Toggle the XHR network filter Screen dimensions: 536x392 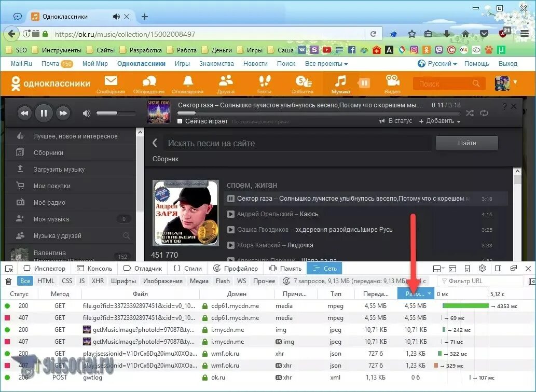point(98,281)
